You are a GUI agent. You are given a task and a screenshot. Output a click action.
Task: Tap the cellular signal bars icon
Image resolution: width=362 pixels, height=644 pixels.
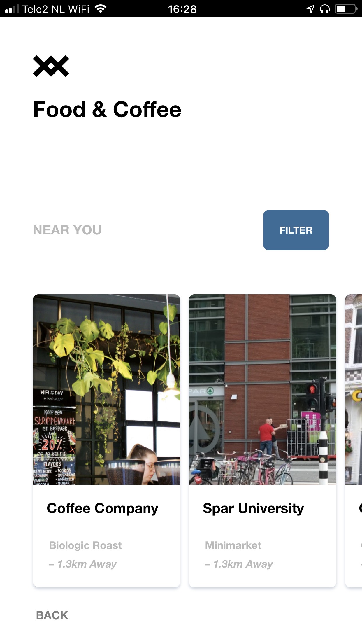(12, 9)
